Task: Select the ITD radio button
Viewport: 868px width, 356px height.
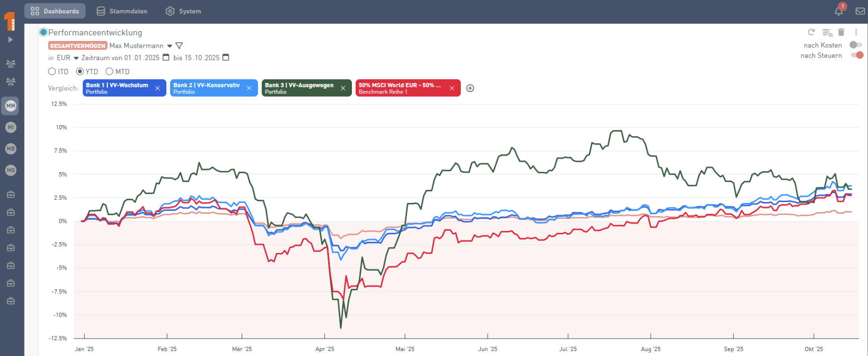Action: point(52,71)
